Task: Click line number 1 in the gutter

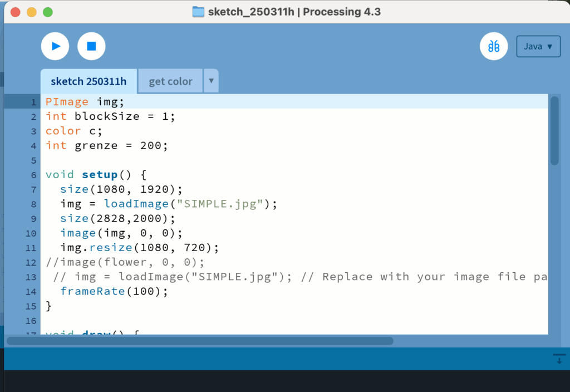Action: point(33,102)
